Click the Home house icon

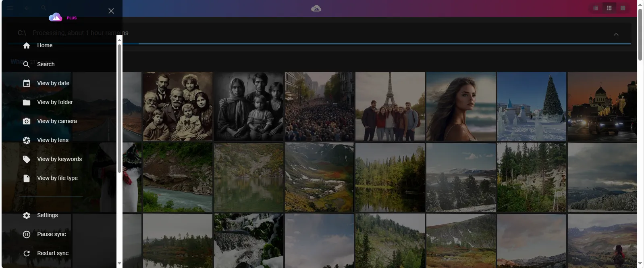27,46
